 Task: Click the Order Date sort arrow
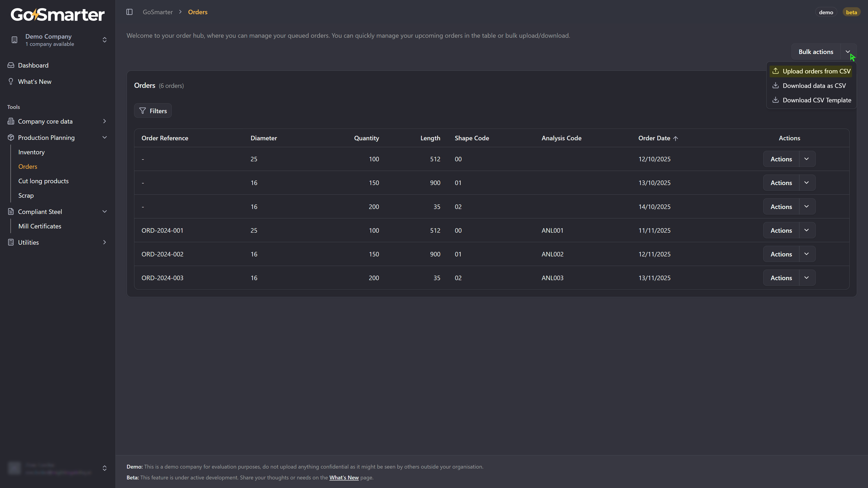point(676,138)
